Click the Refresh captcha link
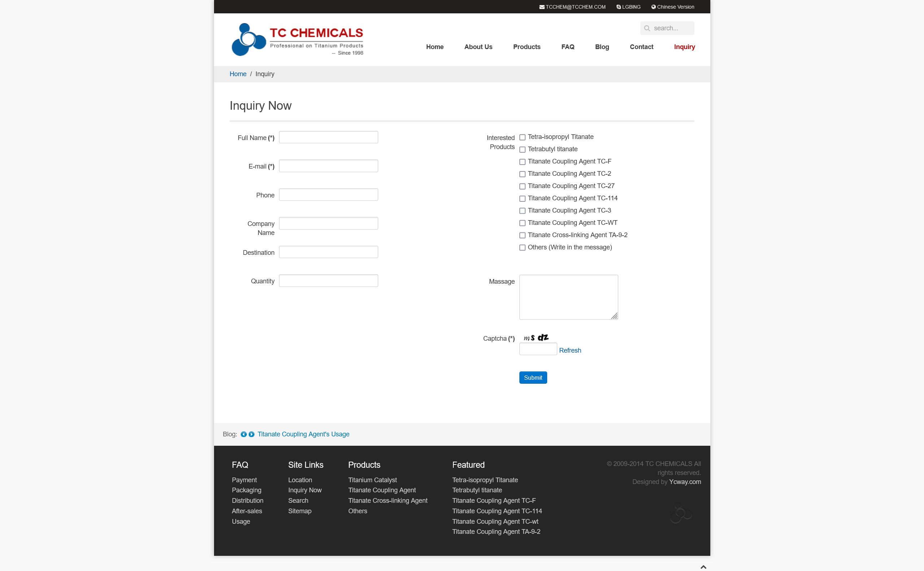Screen dimensions: 924x571 pos(570,350)
